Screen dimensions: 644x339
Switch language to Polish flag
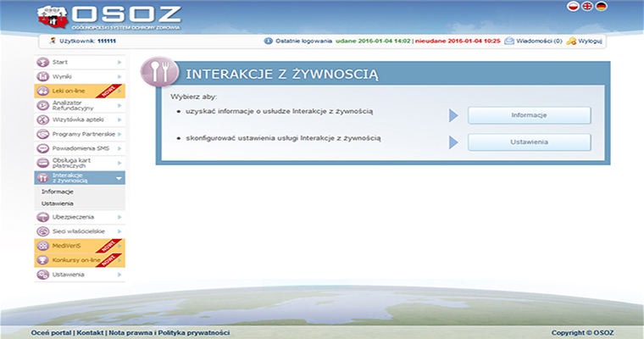click(x=572, y=7)
